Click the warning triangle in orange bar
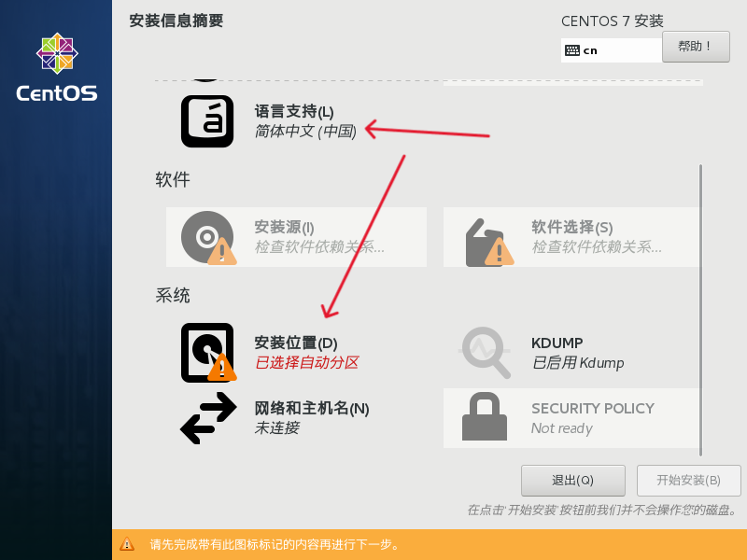The width and height of the screenshot is (747, 560). pyautogui.click(x=127, y=544)
